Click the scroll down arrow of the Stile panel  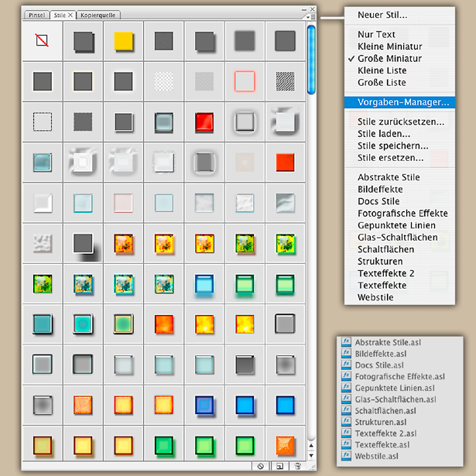pos(311,455)
